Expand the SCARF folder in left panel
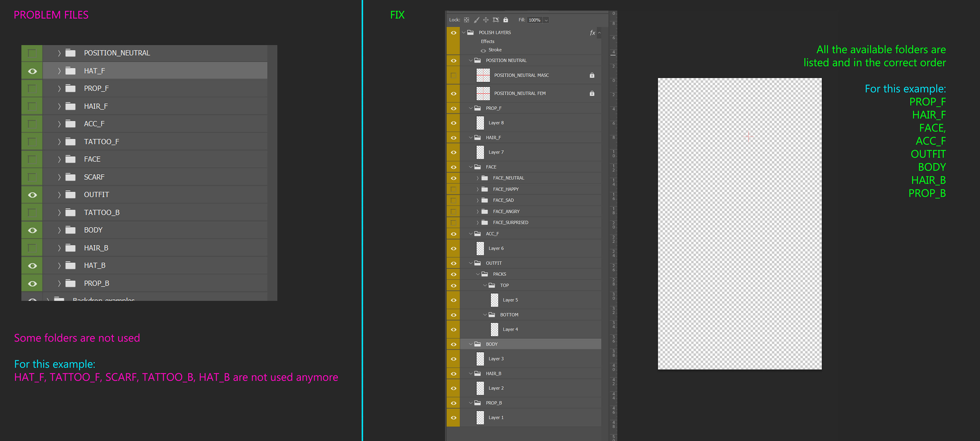Screen dimensions: 980x441 click(59, 177)
